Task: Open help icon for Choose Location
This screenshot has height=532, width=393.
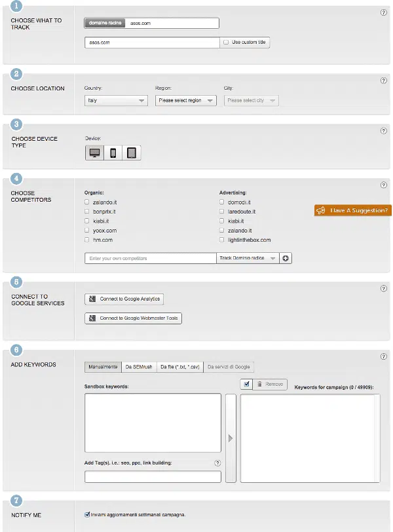Action: [x=384, y=81]
